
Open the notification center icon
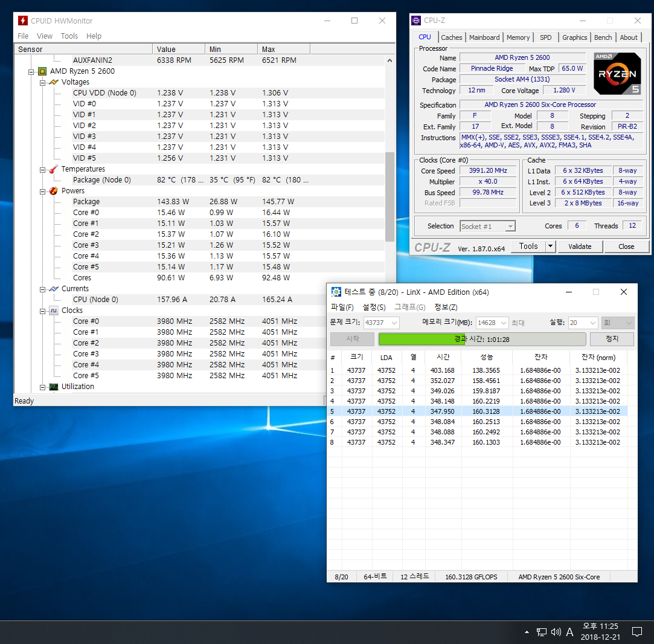coord(637,632)
